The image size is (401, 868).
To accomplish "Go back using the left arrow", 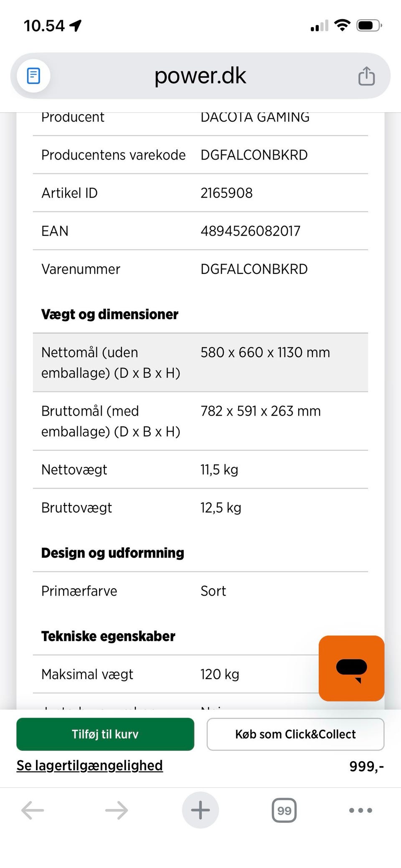I will click(x=33, y=810).
